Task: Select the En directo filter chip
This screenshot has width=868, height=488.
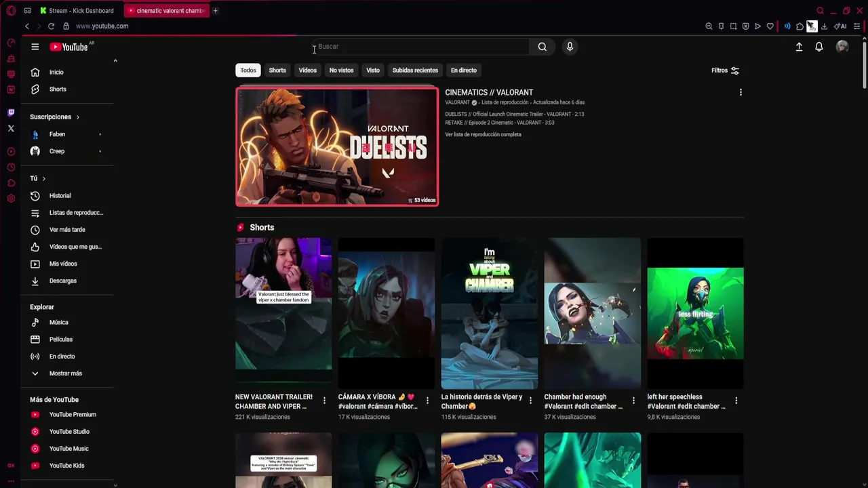Action: [x=464, y=70]
